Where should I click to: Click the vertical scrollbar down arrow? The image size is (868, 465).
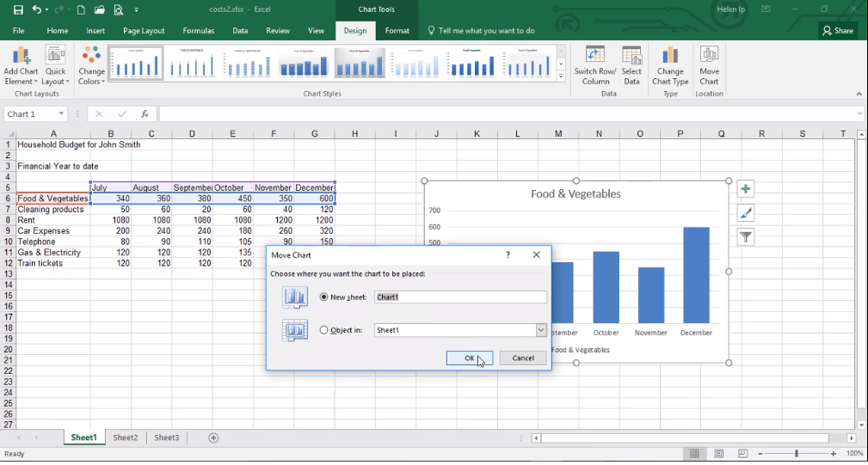pos(861,425)
